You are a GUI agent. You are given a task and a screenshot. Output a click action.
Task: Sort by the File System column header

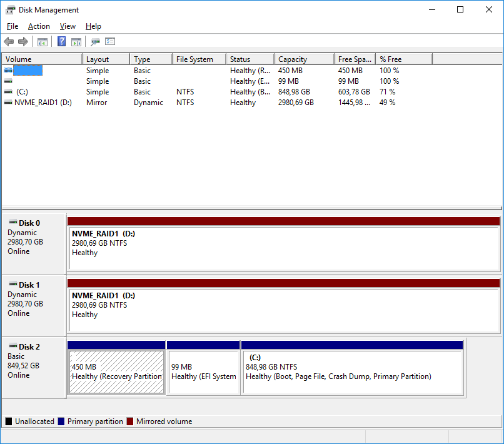[x=199, y=59]
